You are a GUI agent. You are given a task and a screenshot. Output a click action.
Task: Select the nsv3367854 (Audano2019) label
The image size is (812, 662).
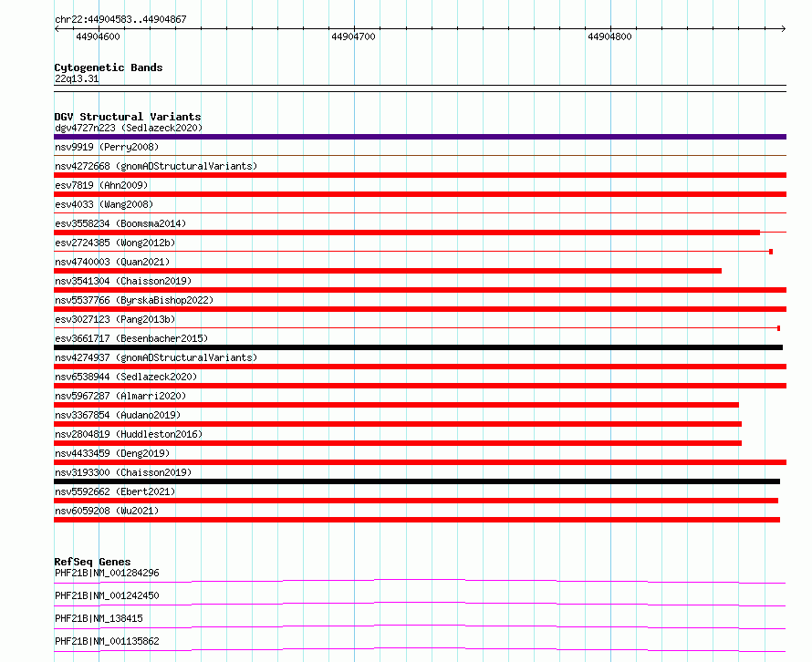click(x=118, y=415)
